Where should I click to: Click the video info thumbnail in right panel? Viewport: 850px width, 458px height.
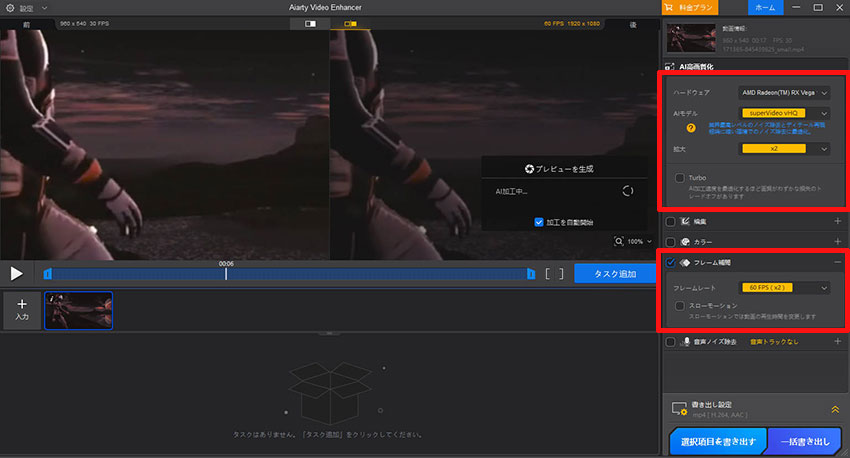pyautogui.click(x=691, y=38)
